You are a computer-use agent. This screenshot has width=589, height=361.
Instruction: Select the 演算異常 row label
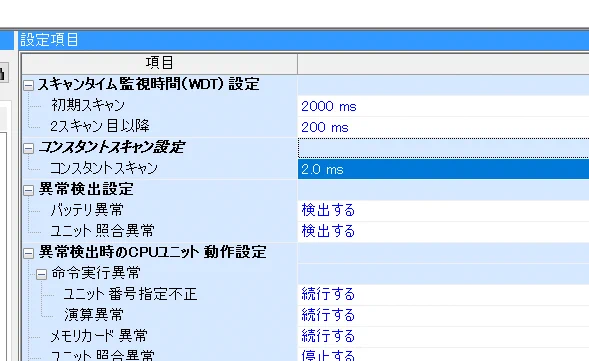(94, 315)
